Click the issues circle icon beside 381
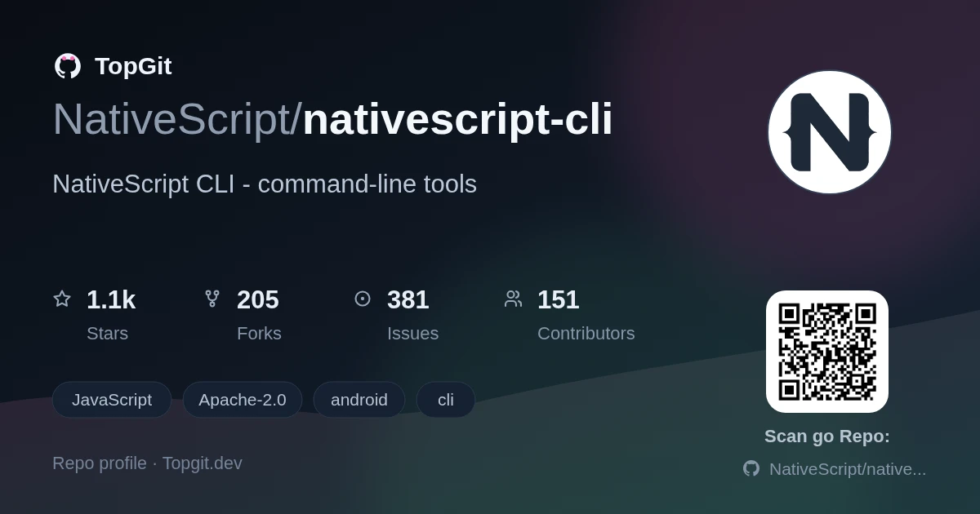980x514 pixels. (x=363, y=299)
